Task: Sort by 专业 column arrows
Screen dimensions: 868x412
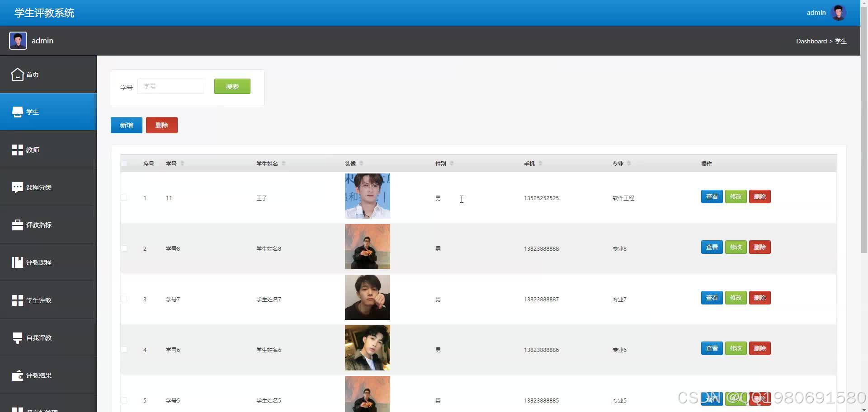Action: pyautogui.click(x=629, y=164)
